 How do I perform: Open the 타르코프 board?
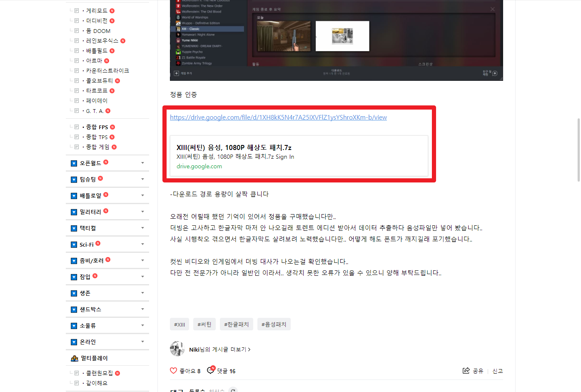tap(97, 91)
